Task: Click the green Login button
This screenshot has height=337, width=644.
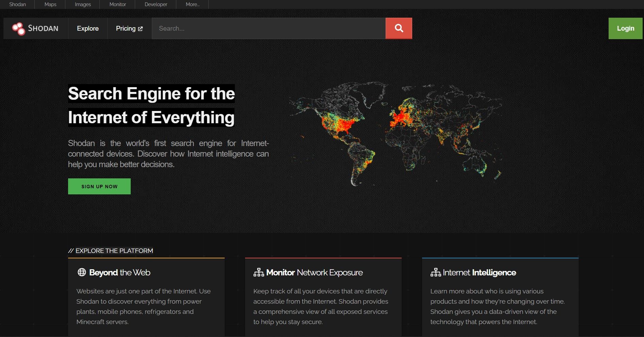Action: (626, 28)
